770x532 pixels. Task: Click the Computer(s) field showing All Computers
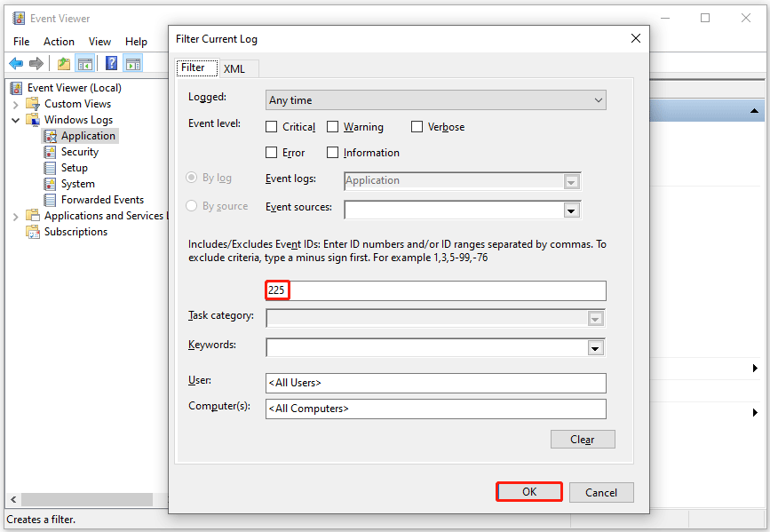(435, 409)
